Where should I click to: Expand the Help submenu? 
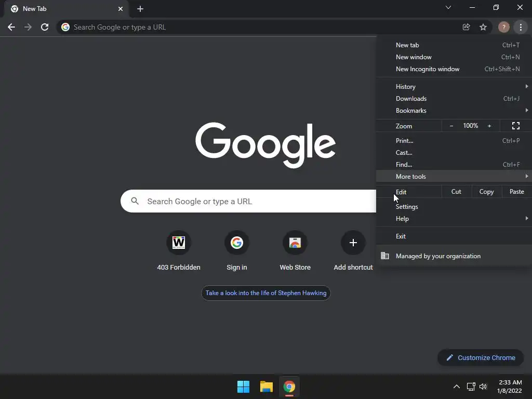coord(454,219)
